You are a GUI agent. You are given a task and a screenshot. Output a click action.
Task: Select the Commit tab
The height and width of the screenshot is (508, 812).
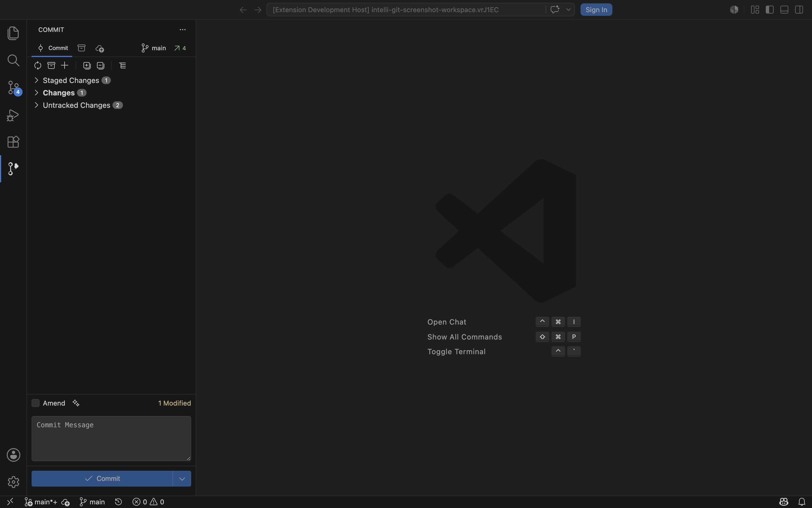(x=52, y=48)
